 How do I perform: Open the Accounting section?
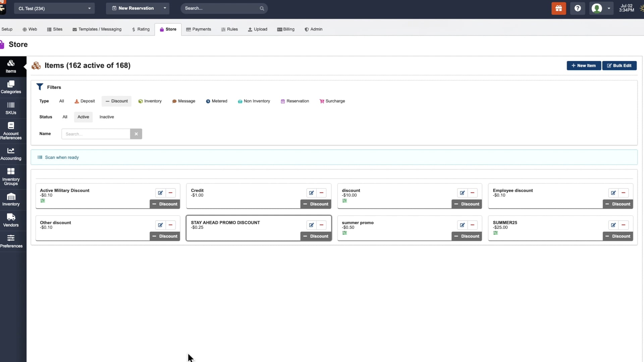[11, 153]
